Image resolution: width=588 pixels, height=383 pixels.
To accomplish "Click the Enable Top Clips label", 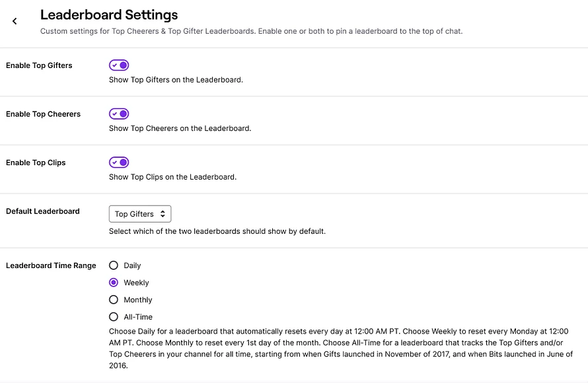I will tap(36, 162).
